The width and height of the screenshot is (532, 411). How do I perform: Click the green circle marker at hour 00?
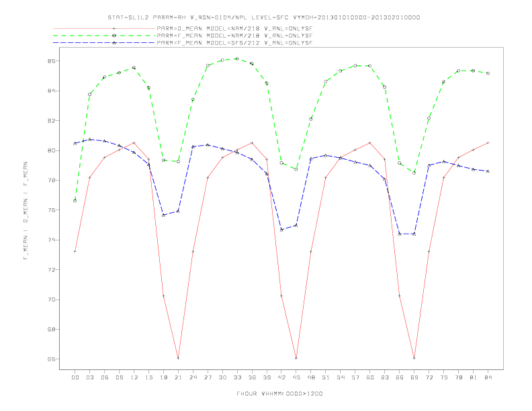click(x=75, y=201)
